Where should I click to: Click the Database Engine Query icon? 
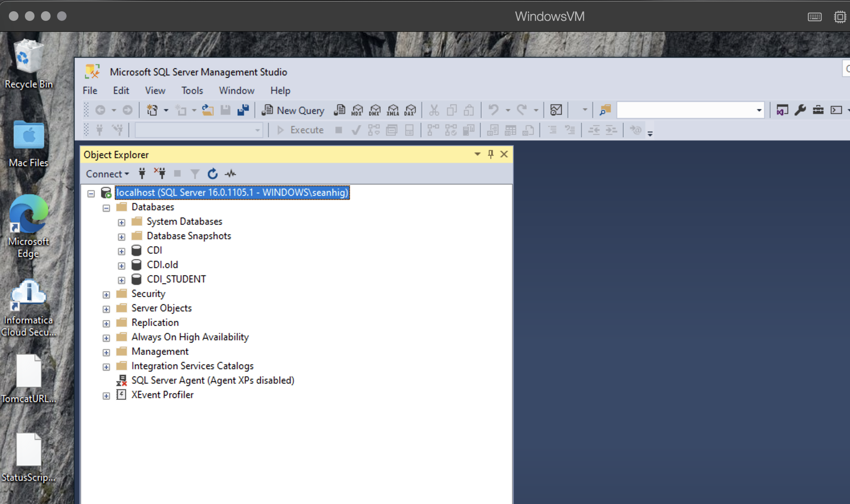click(x=340, y=110)
